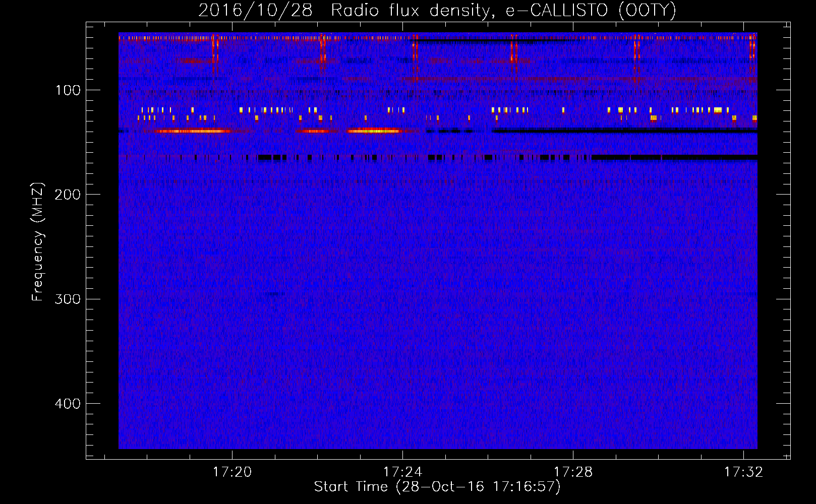Select the 400 frequency tick label
Screen dimensions: 816x504
[68, 404]
